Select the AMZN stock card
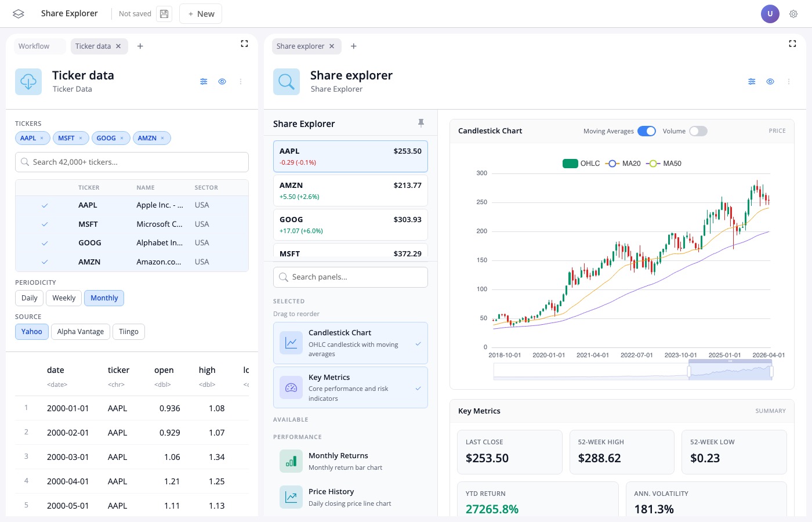 350,191
